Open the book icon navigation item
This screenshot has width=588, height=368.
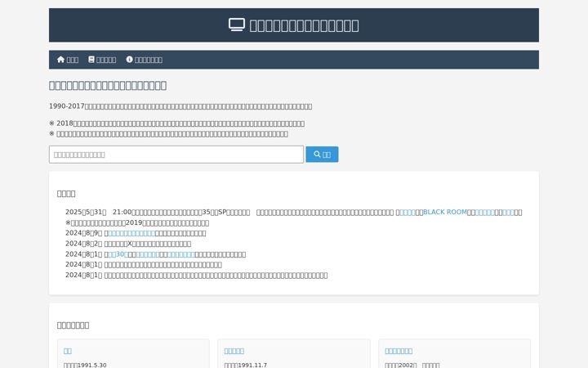(102, 60)
